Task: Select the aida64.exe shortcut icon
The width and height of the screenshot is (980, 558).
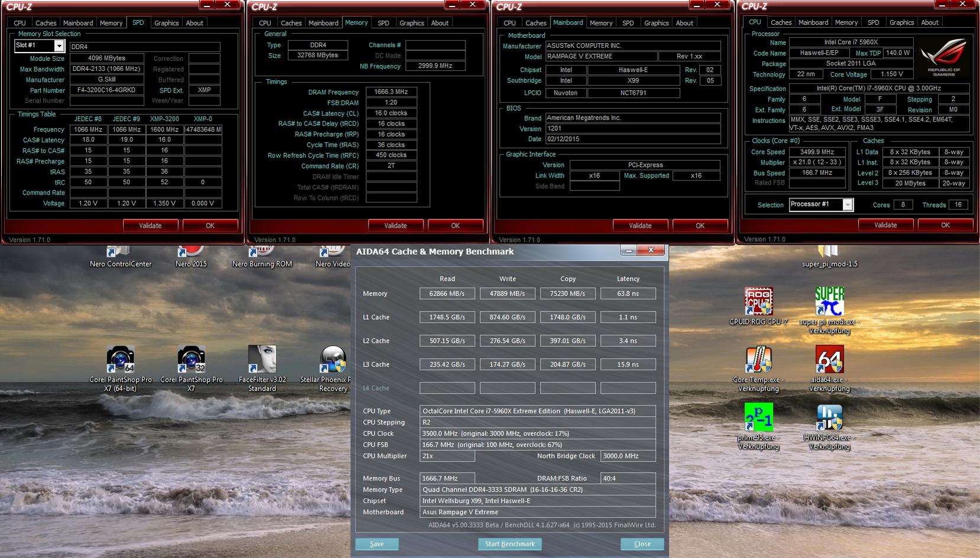Action: tap(829, 369)
